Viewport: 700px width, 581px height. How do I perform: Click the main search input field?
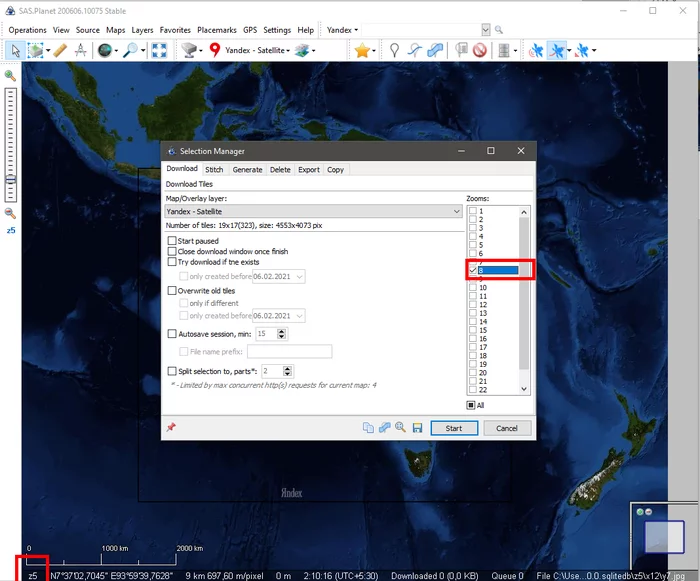(421, 30)
